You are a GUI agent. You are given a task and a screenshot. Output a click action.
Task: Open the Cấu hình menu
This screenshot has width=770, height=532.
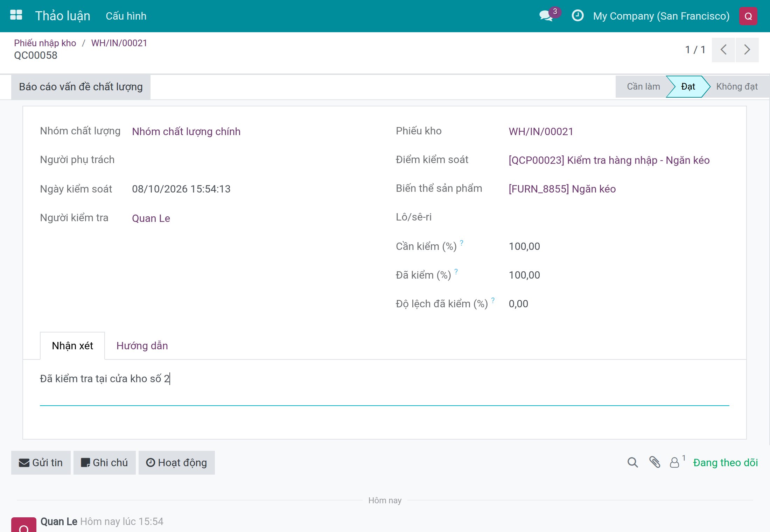(x=126, y=16)
